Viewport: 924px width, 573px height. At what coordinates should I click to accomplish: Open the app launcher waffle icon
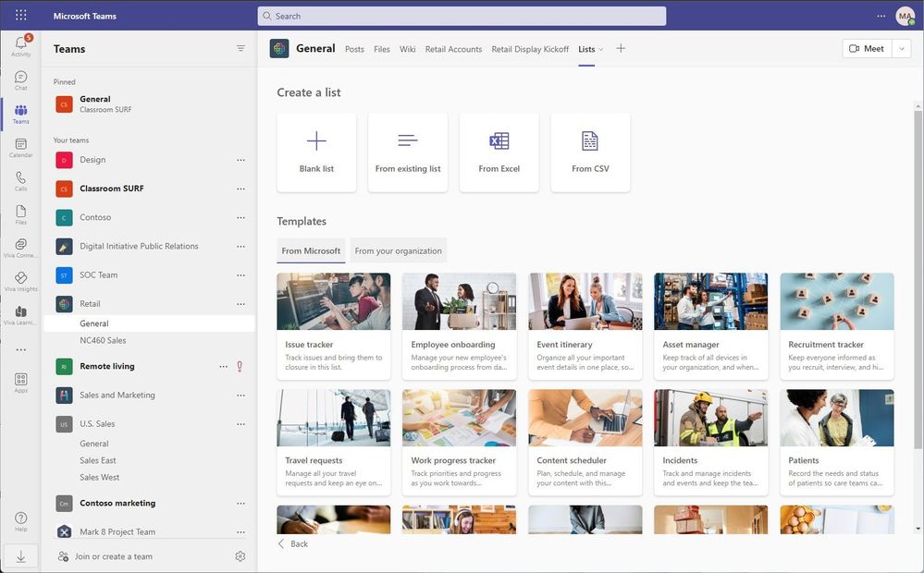click(x=20, y=16)
